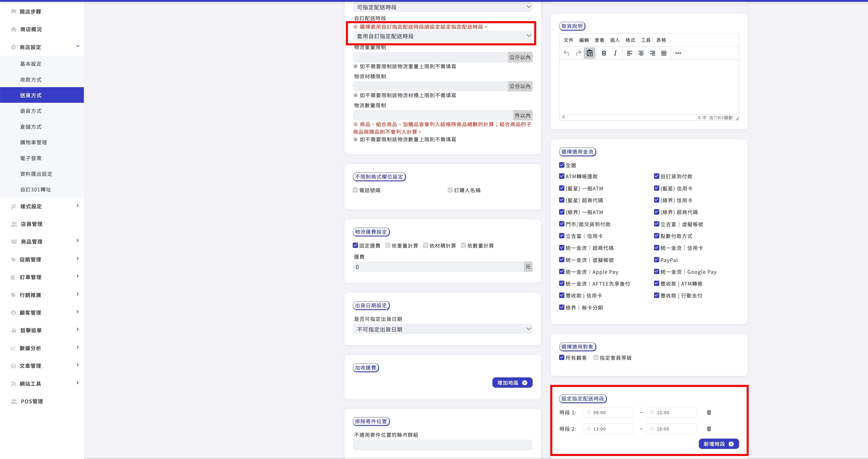Click the redo icon in the editor toolbar

578,53
